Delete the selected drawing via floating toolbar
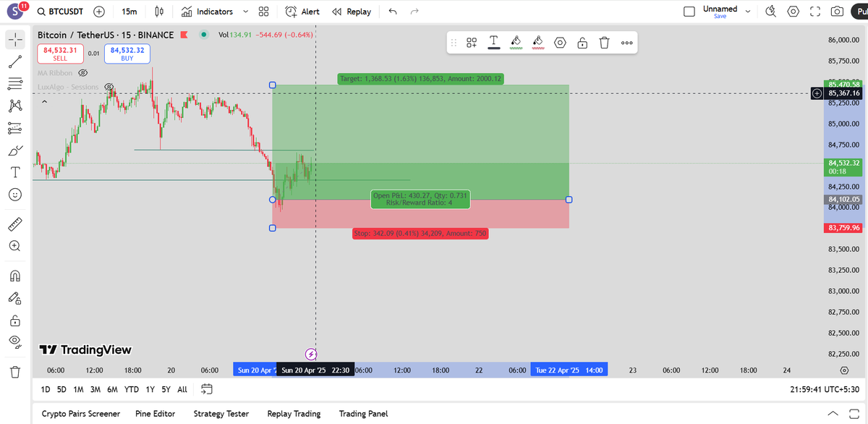868x424 pixels. 604,43
